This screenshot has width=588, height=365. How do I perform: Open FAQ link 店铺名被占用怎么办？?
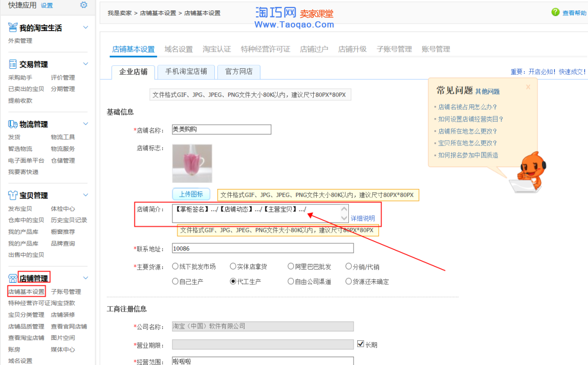(x=467, y=107)
